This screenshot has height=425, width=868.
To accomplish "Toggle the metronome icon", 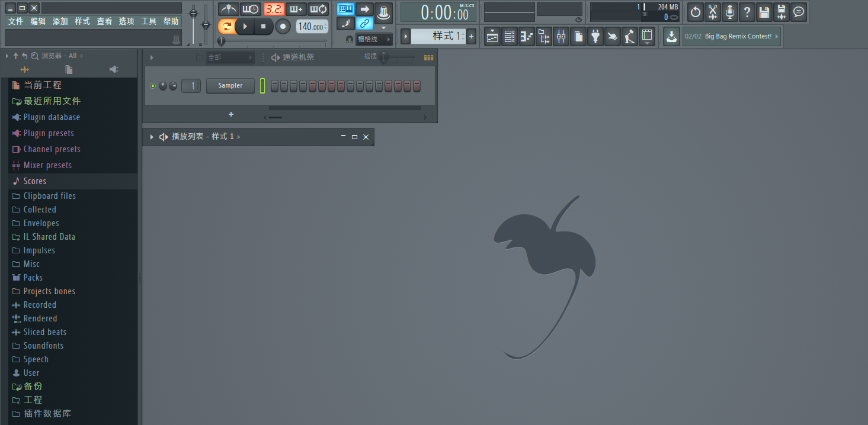I will pos(228,9).
